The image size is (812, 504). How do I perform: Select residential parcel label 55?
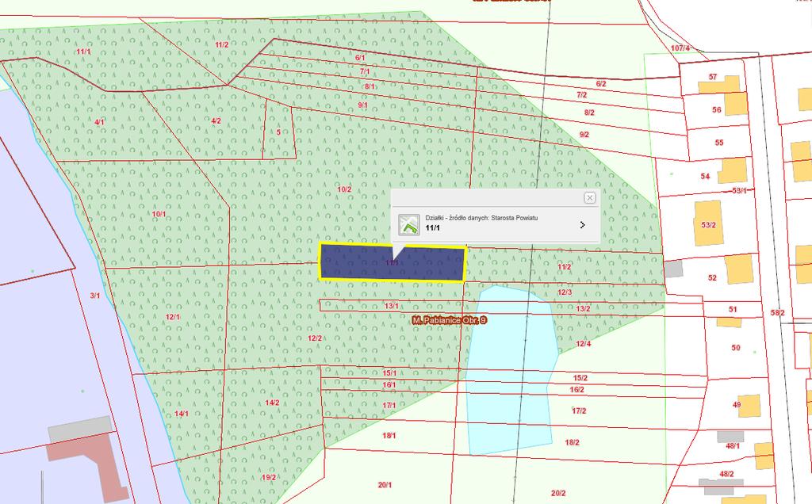pos(719,143)
